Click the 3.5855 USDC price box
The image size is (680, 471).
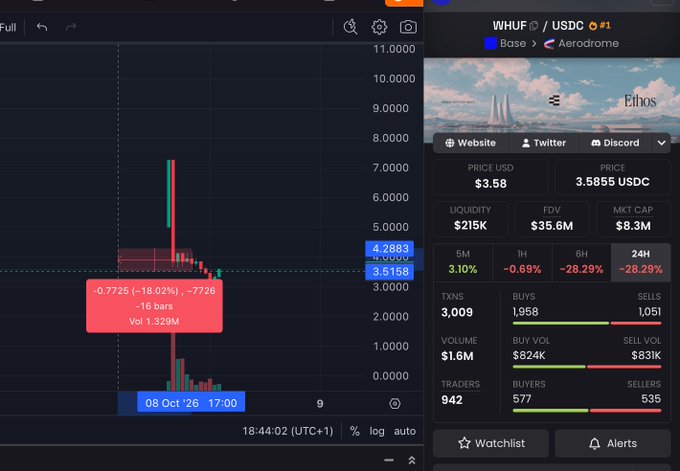click(612, 177)
